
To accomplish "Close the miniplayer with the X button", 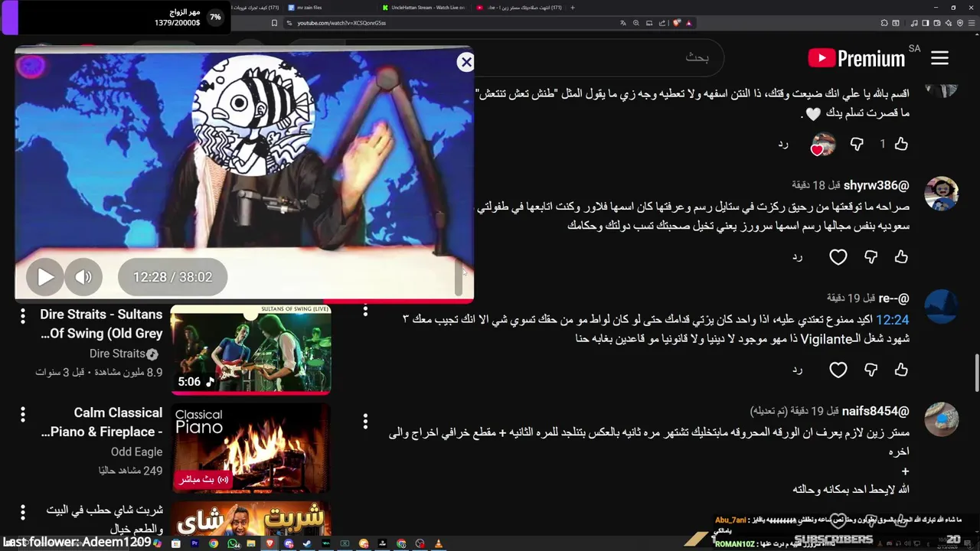I will tap(465, 62).
